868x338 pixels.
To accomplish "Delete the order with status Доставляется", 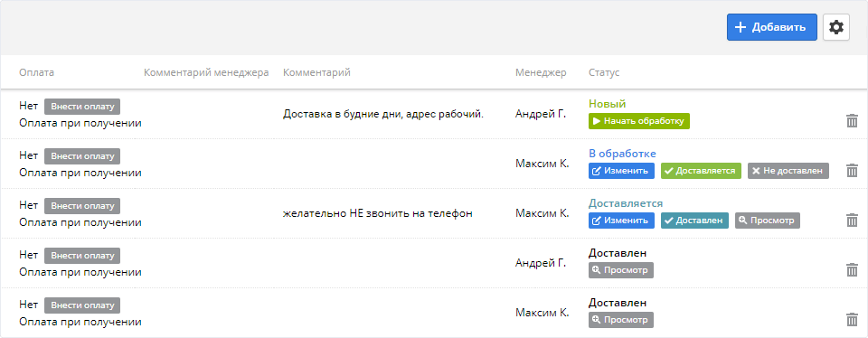I will (852, 221).
